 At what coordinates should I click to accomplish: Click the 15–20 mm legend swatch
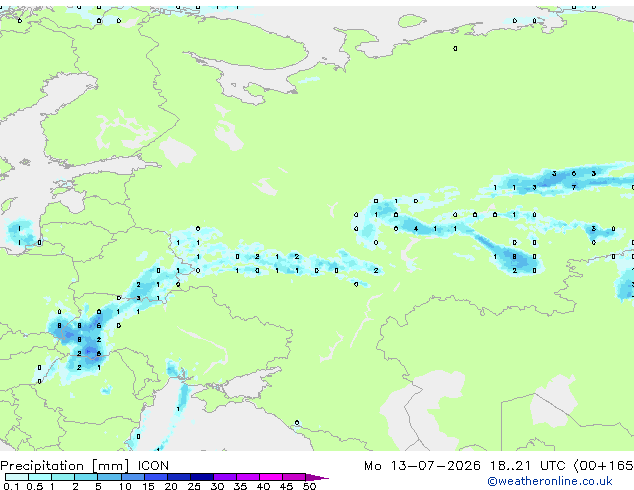(156, 477)
